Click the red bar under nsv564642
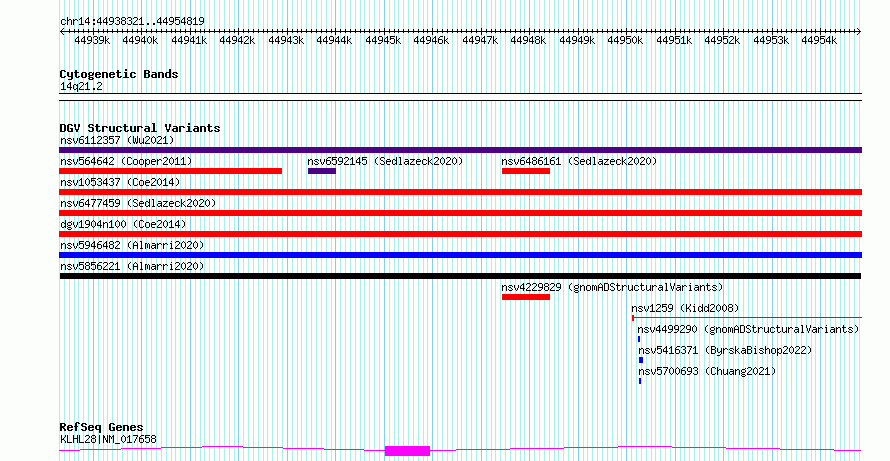The image size is (890, 461). coord(170,171)
